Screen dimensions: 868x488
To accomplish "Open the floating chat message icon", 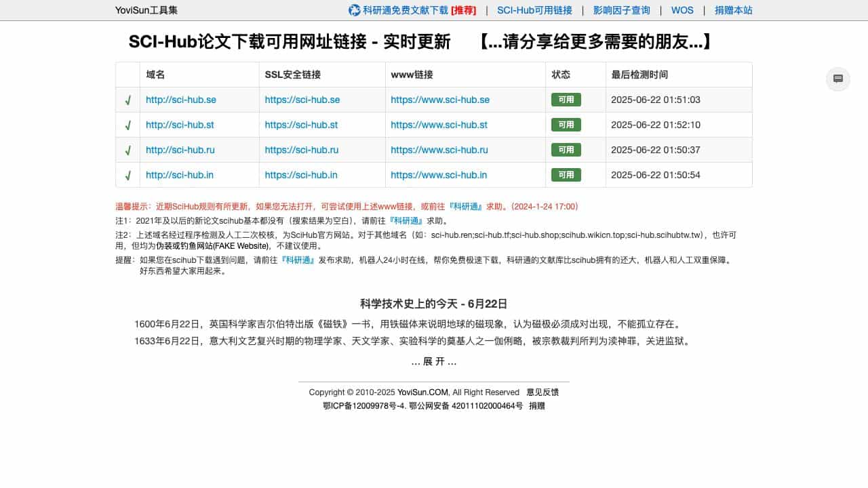I will click(838, 79).
